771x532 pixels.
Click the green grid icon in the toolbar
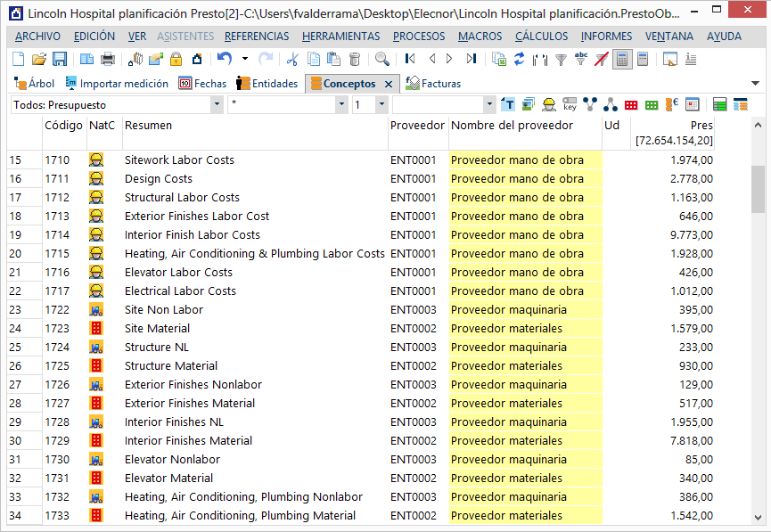pyautogui.click(x=652, y=105)
